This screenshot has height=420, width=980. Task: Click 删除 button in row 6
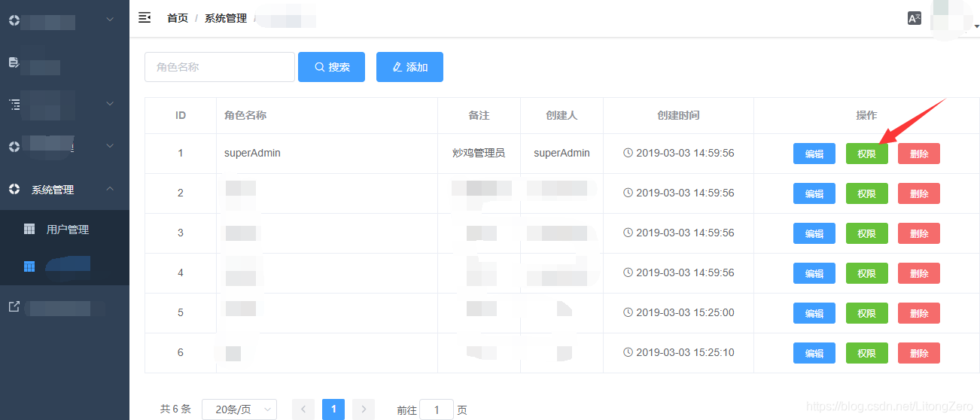point(918,353)
